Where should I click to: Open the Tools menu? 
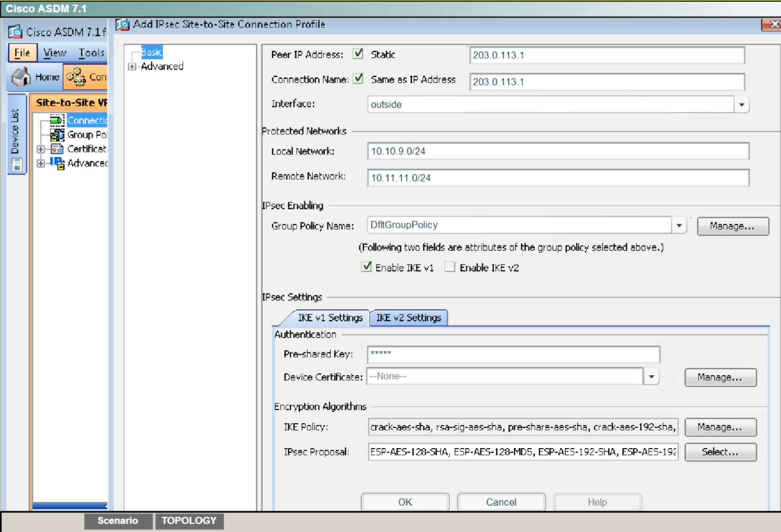click(91, 53)
